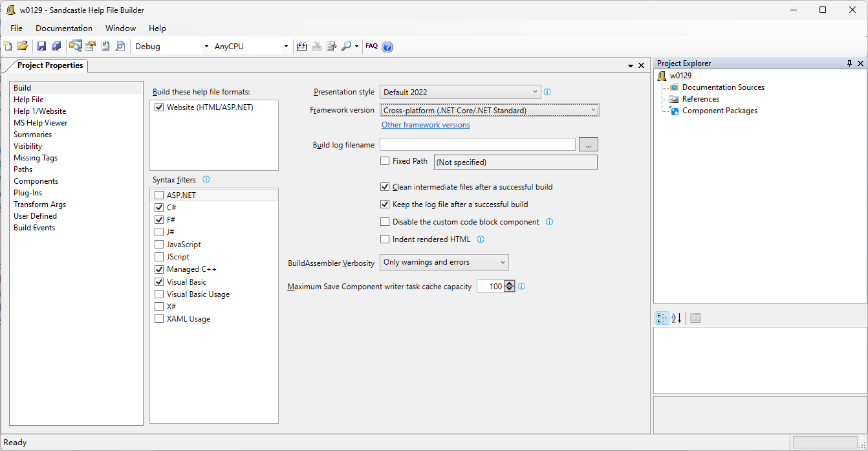The height and width of the screenshot is (451, 868).
Task: Click the View Help File magnifier icon
Action: coord(346,46)
